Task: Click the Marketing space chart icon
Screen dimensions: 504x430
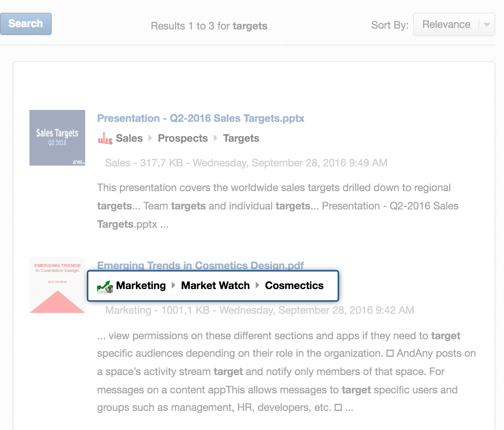Action: coord(105,286)
